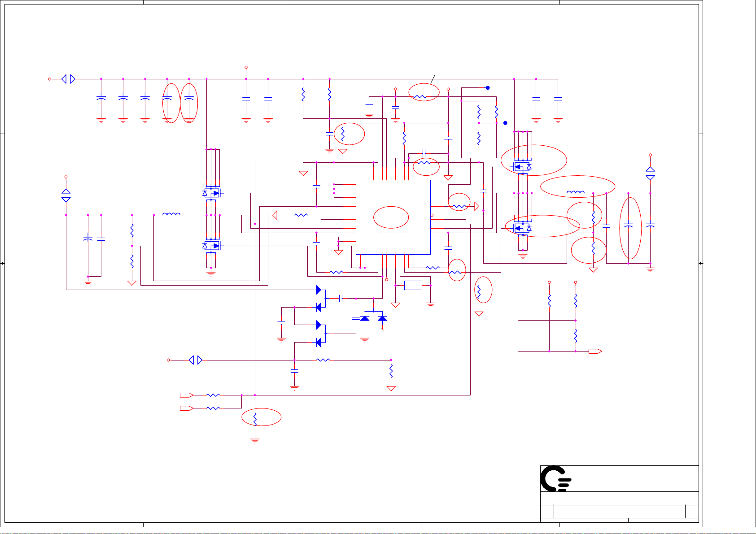Select the inductor beside the right MOSFET pair
Screen dimensions: 756x534
[x=576, y=192]
